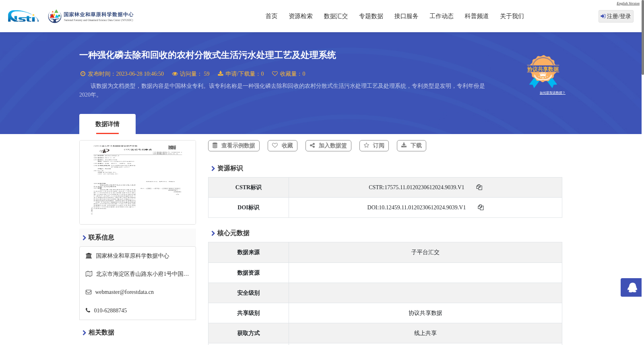Open 专题数据 menu item
The height and width of the screenshot is (345, 644).
click(371, 16)
